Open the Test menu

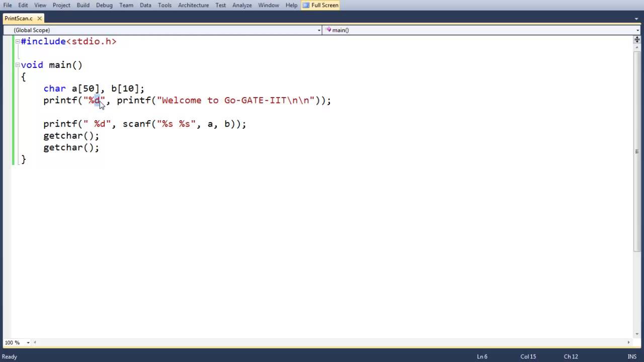(220, 5)
